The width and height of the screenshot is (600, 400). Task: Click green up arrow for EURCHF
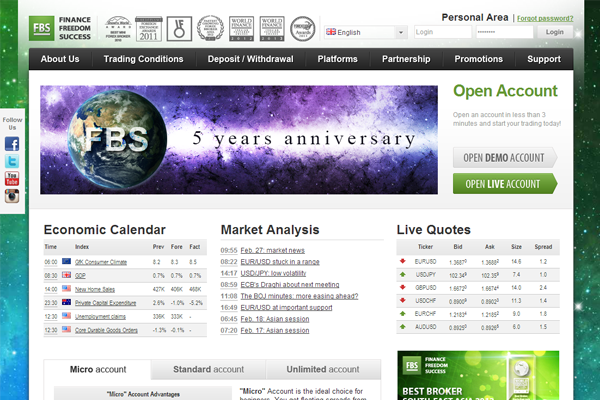(x=403, y=313)
